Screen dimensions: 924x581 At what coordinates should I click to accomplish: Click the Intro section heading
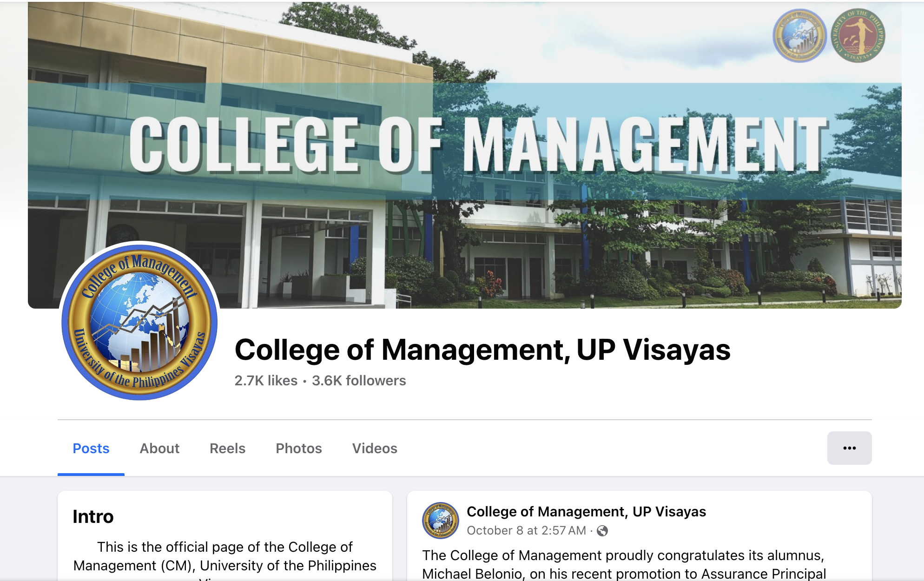pyautogui.click(x=93, y=517)
